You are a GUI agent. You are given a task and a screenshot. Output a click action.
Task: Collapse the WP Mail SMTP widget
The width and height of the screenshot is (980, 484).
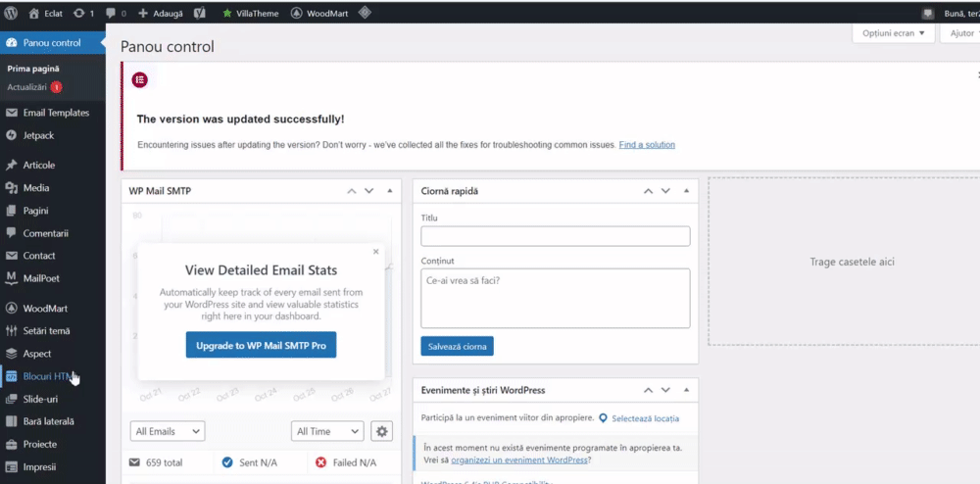(390, 191)
